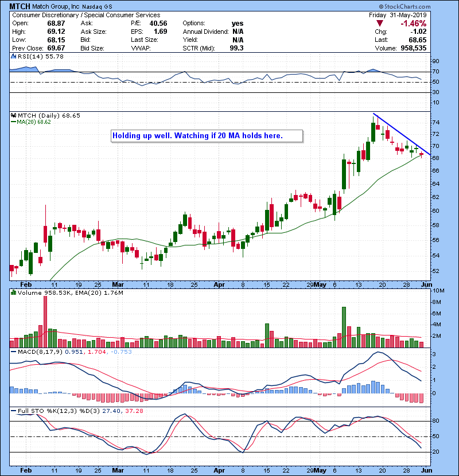Image resolution: width=459 pixels, height=476 pixels.
Task: Click the stochastic %K value 27.40
Action: (111, 411)
